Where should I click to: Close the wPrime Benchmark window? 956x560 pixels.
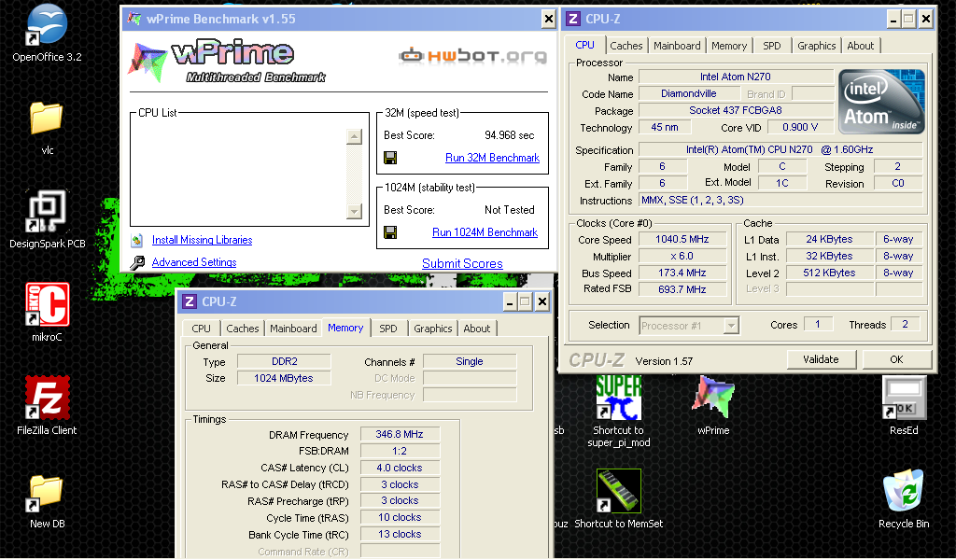click(x=548, y=19)
